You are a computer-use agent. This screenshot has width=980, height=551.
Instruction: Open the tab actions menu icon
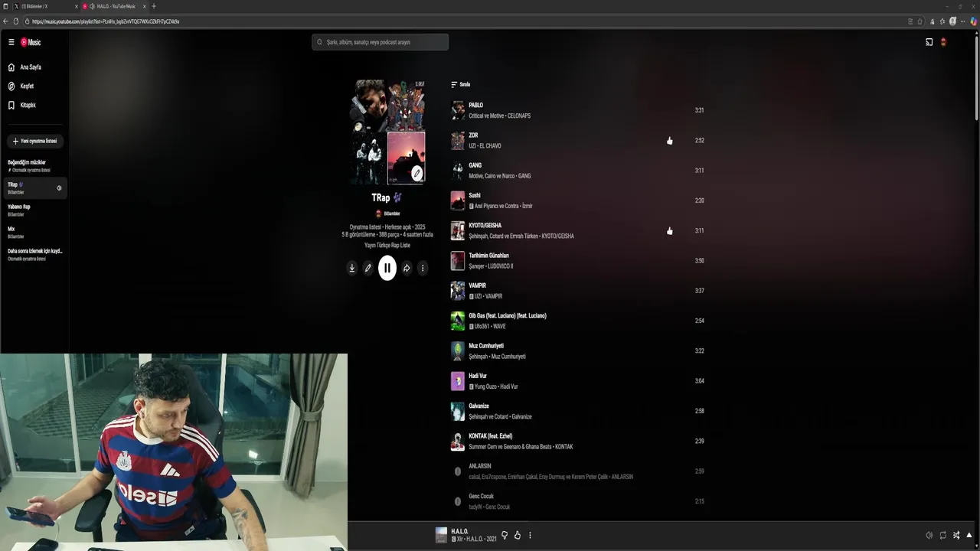5,6
